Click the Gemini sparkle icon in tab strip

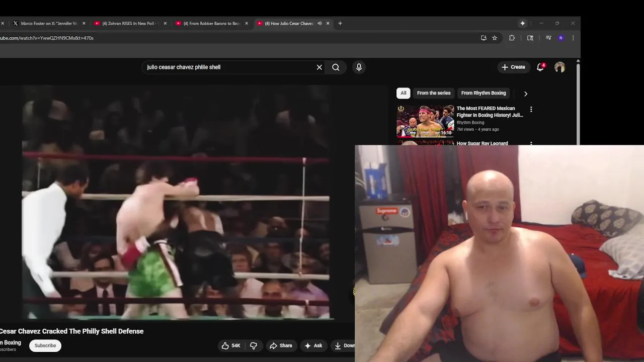point(522,23)
